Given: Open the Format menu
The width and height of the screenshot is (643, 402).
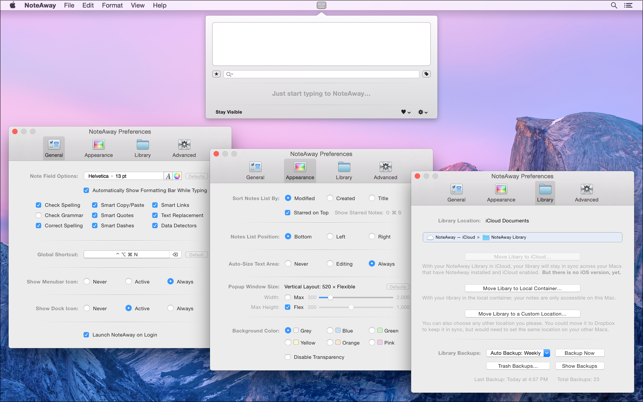Looking at the screenshot, I should pyautogui.click(x=112, y=5).
